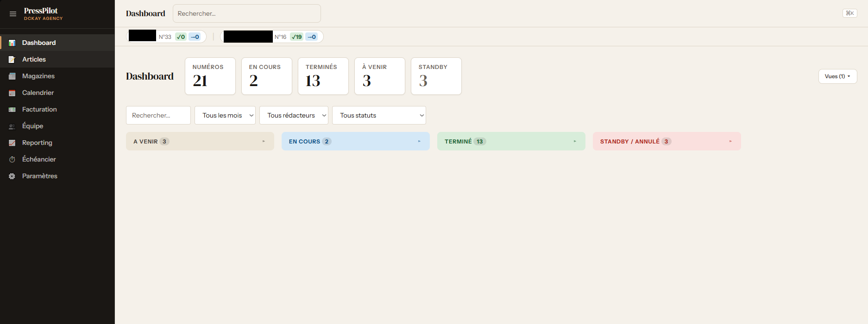
Task: Expand the A VENIR column
Action: coord(200,141)
